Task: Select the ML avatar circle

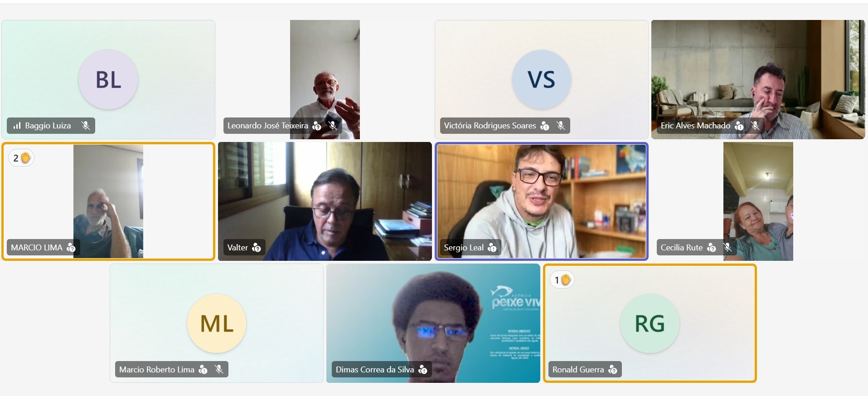Action: click(217, 323)
